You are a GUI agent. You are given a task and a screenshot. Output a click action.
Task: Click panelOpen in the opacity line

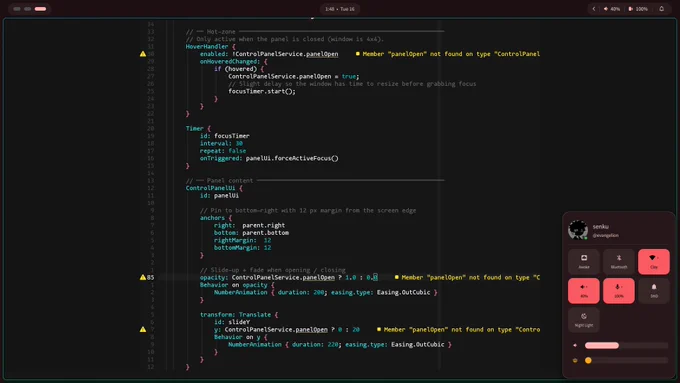[x=318, y=277]
